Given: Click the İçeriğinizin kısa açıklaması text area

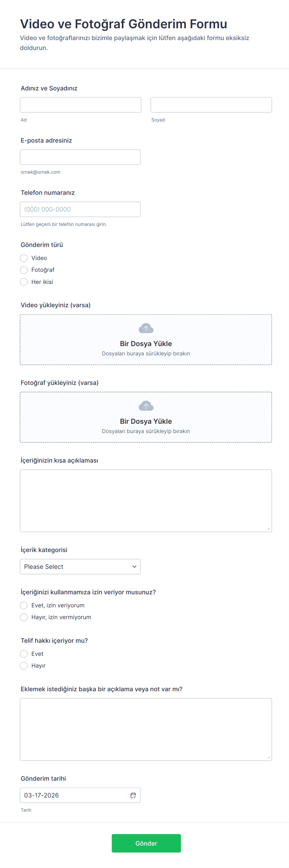Looking at the screenshot, I should (146, 500).
